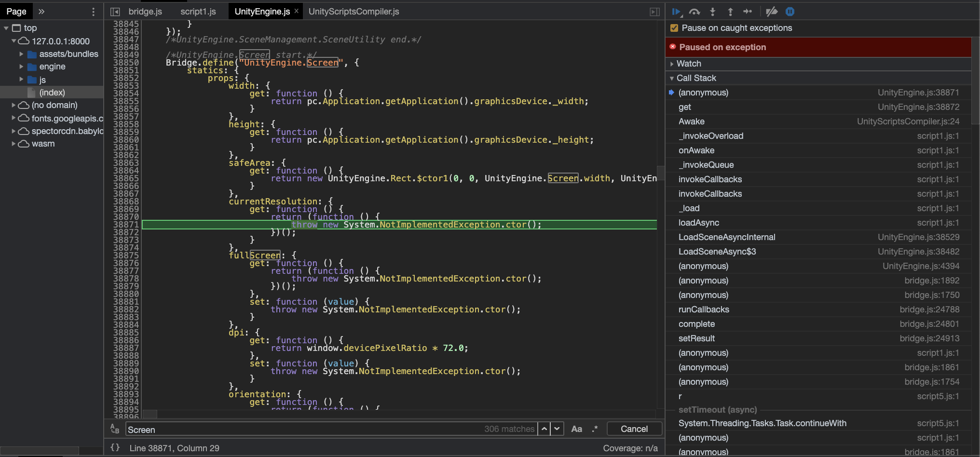Open UnityScriptsCompiler.js:24 source link
This screenshot has width=980, height=457.
click(908, 121)
